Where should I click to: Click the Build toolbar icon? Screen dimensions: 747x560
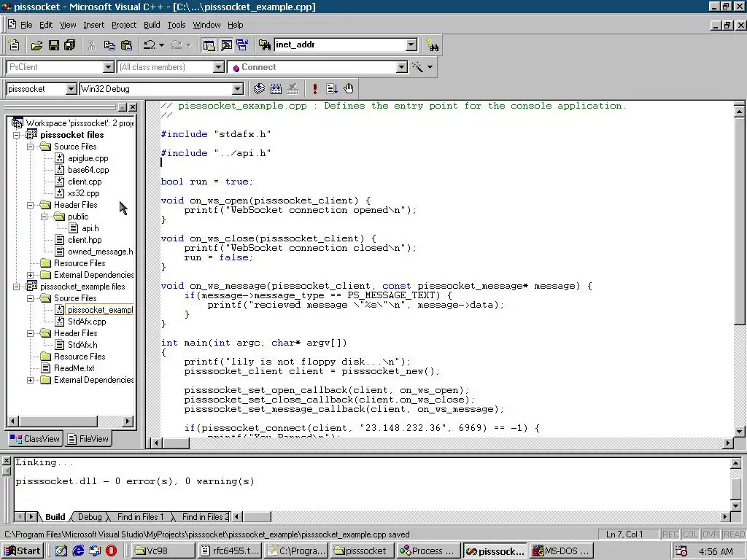(276, 88)
